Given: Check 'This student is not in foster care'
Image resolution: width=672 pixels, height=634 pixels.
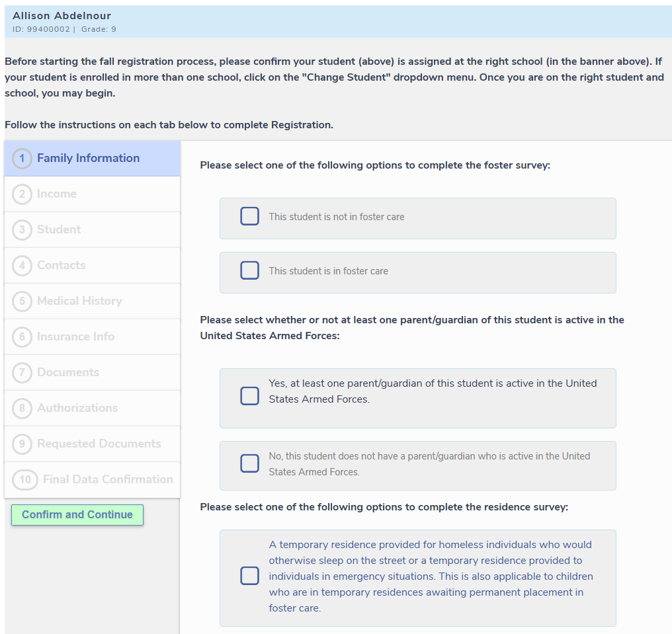Looking at the screenshot, I should coord(249,216).
